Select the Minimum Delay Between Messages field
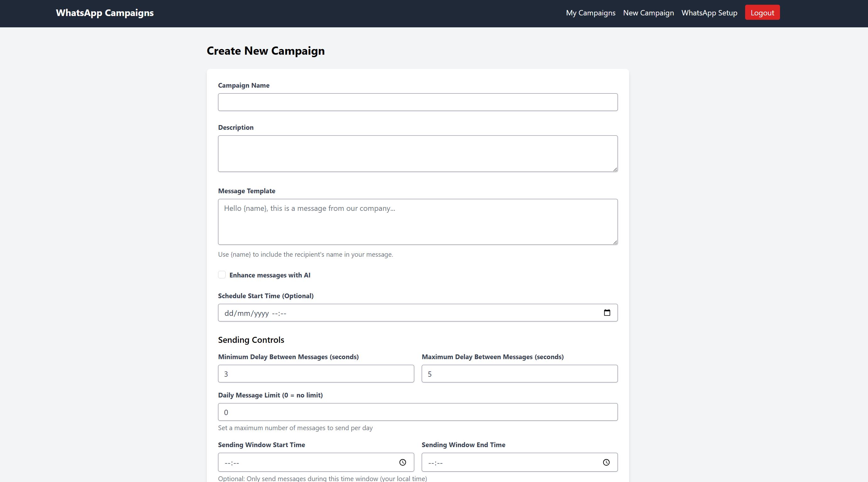This screenshot has width=868, height=482. pos(316,374)
